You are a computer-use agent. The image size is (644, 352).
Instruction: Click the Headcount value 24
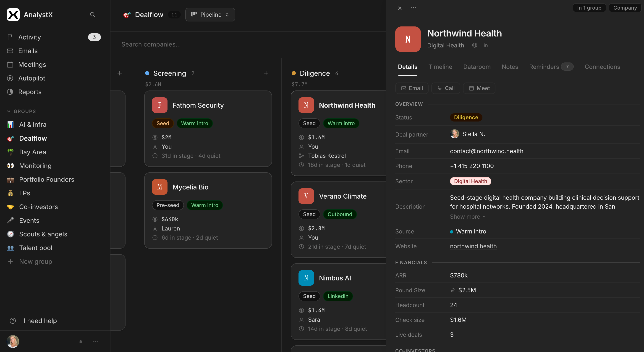point(453,305)
